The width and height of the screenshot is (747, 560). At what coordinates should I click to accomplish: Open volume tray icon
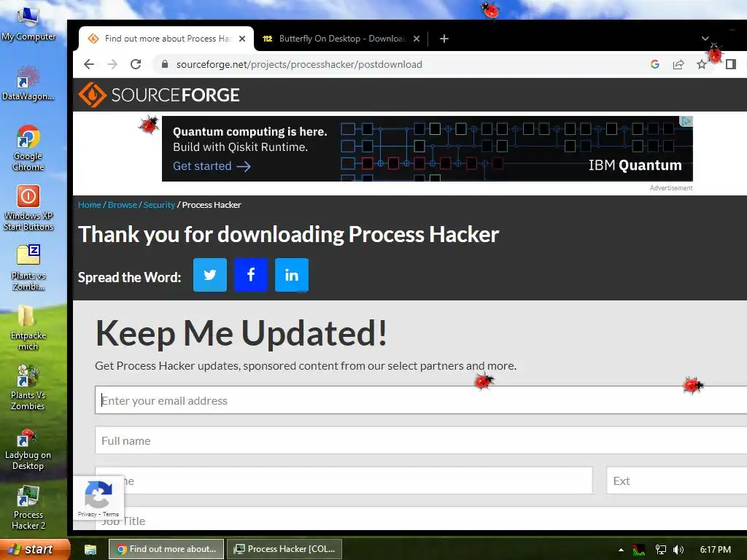(678, 550)
